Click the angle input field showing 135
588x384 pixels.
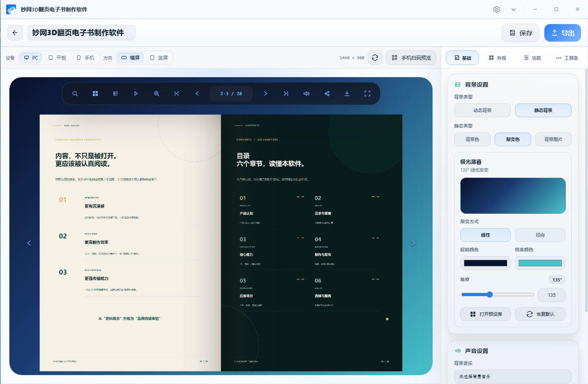coord(552,295)
